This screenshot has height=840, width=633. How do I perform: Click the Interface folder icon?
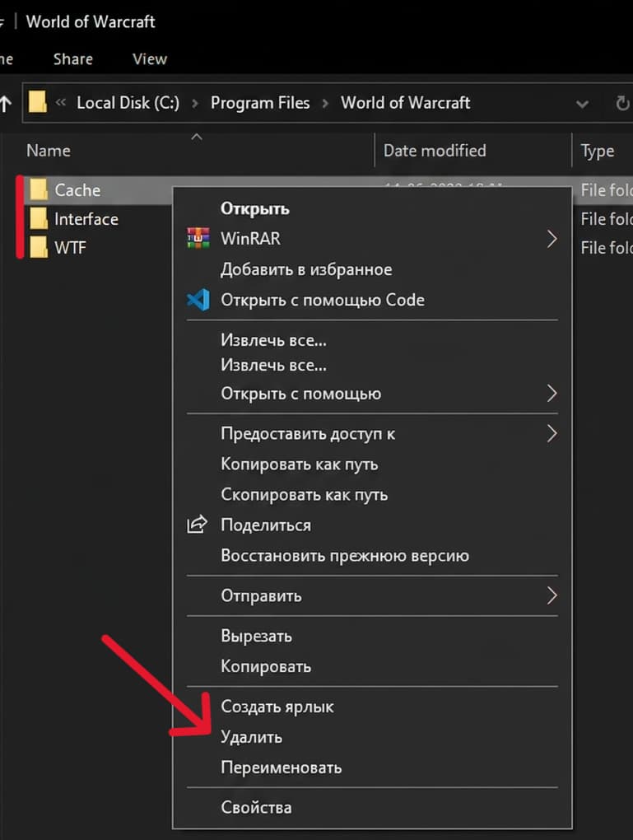[x=39, y=218]
